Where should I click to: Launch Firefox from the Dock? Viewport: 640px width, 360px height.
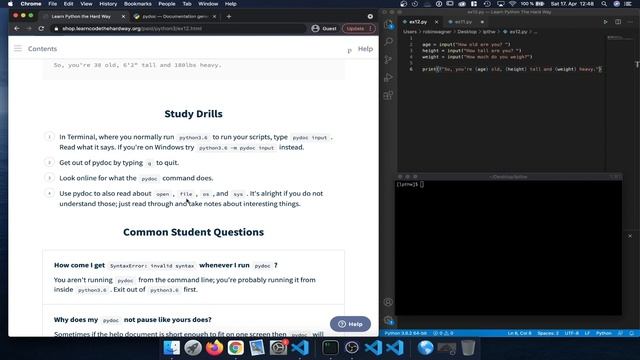(x=214, y=348)
